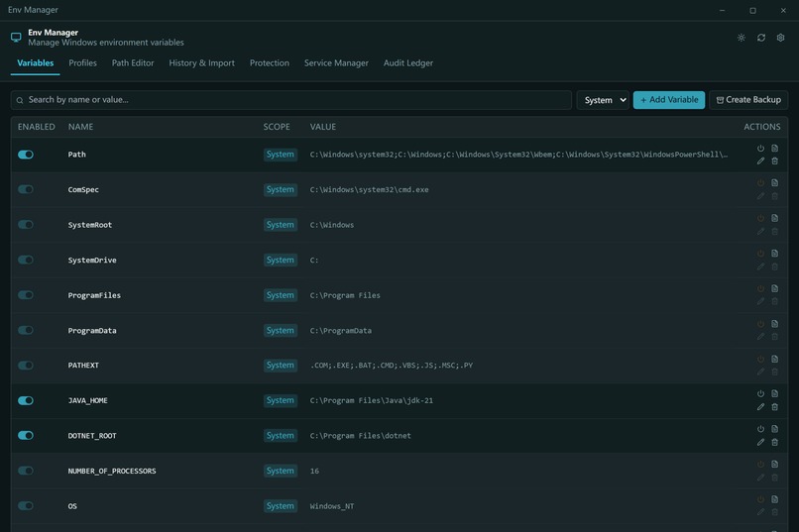Delete JAVA_HOME with the trash icon

[774, 407]
